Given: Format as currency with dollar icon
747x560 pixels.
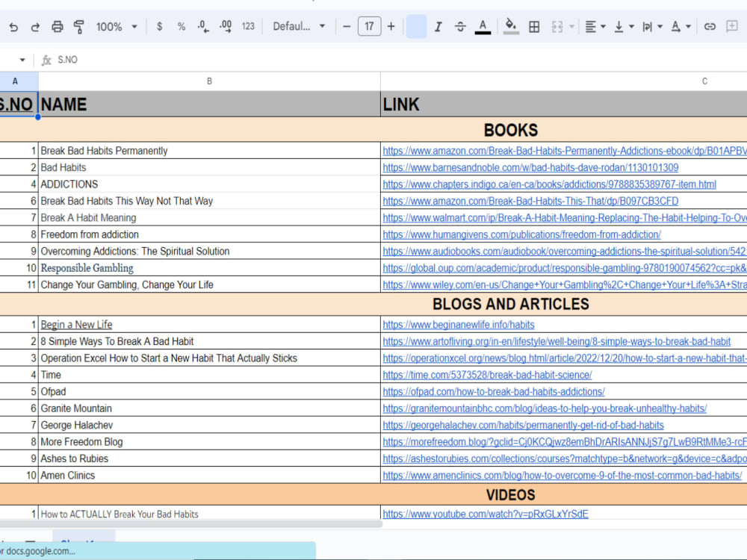Looking at the screenshot, I should 160,27.
